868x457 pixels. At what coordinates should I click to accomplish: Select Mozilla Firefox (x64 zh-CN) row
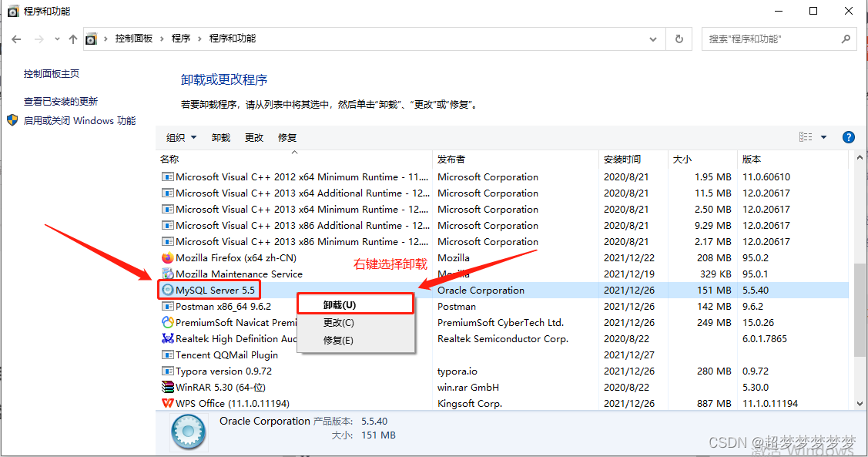click(502, 257)
